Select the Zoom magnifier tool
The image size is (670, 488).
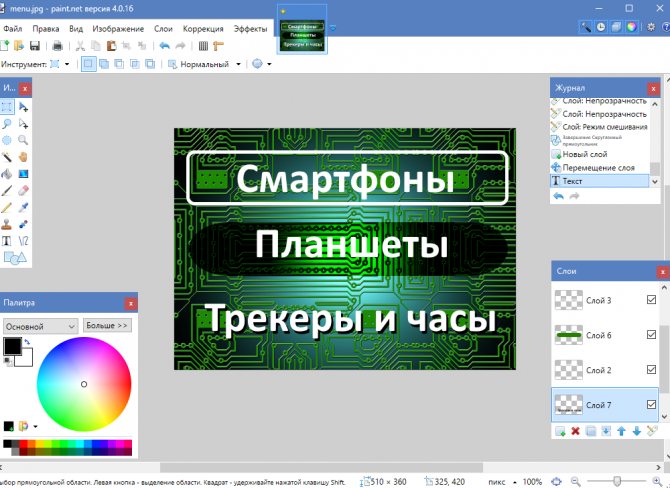(x=24, y=140)
